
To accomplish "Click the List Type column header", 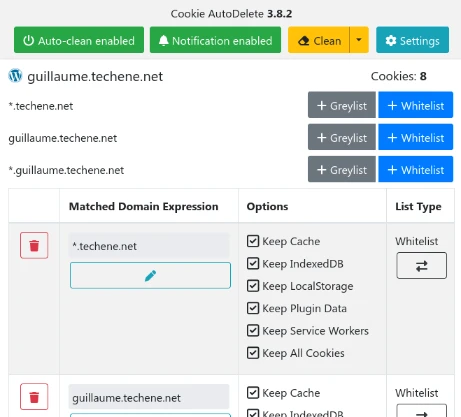I will tap(418, 206).
